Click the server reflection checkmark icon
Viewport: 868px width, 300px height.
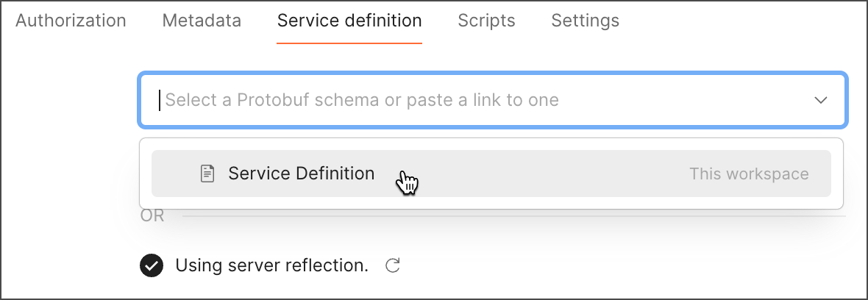click(152, 265)
